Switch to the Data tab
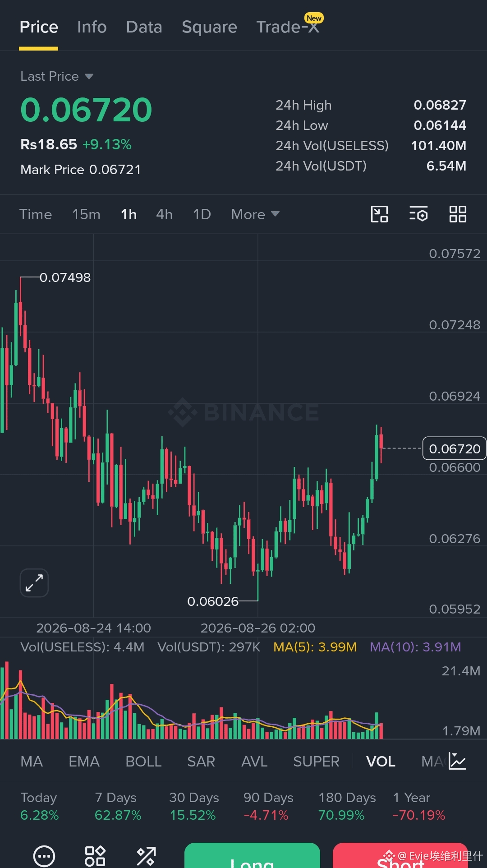 (144, 27)
